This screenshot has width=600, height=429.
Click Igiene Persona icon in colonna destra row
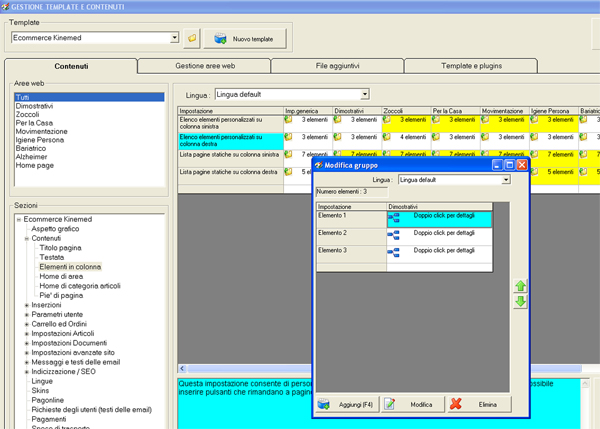coord(534,137)
